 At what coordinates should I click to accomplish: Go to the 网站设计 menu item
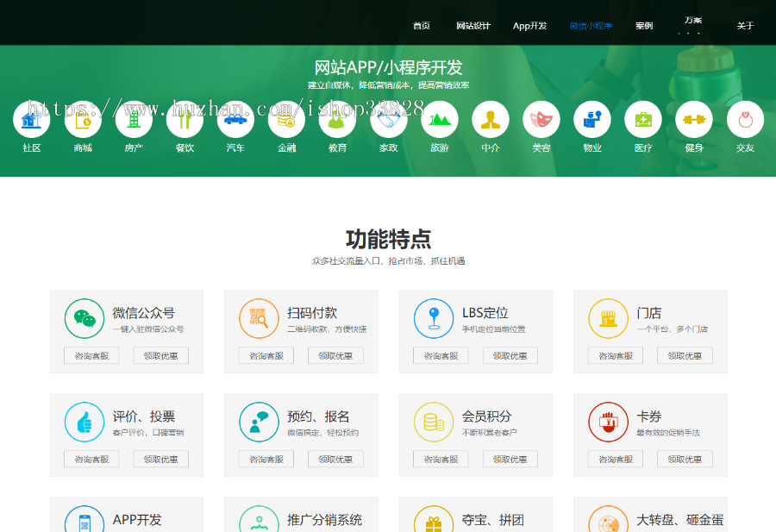click(473, 26)
